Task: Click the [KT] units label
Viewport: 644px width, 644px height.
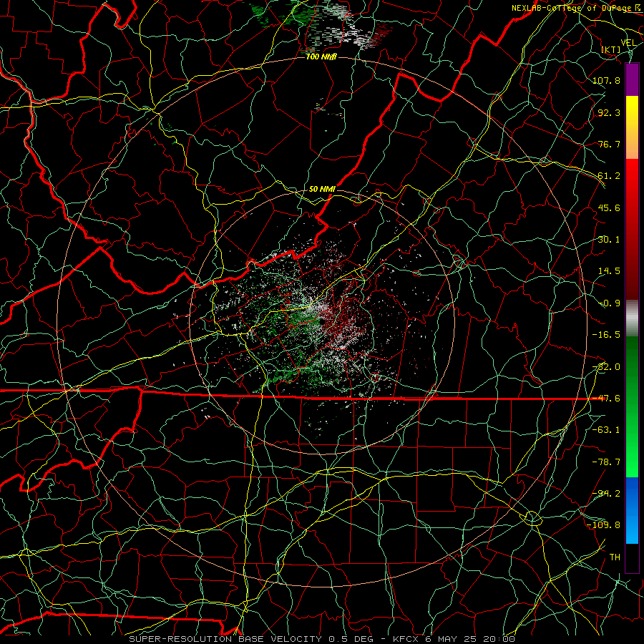Action: [611, 49]
